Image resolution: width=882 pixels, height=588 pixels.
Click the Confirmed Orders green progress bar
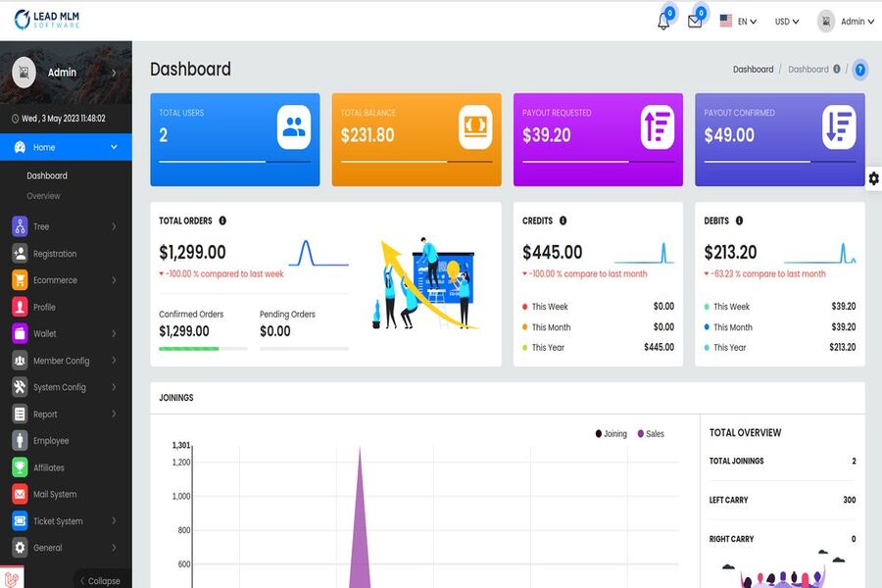[188, 348]
